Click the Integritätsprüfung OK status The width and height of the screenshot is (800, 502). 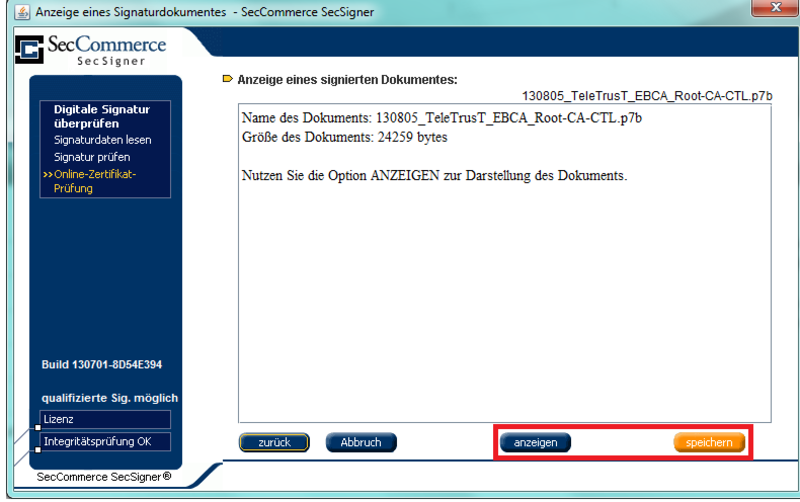[x=105, y=441]
